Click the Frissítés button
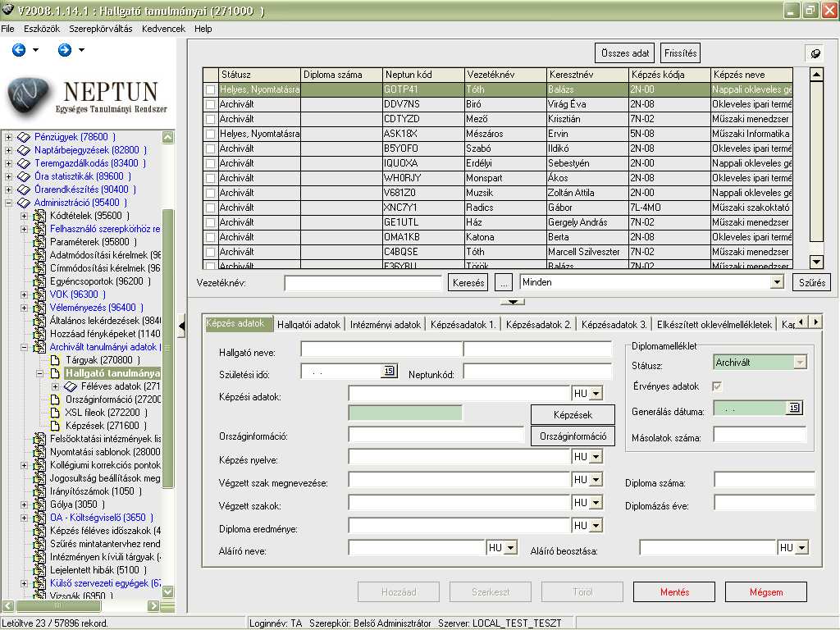This screenshot has height=630, width=840. pos(680,53)
